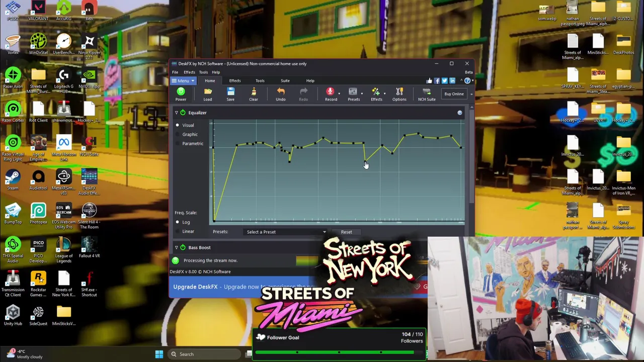
Task: Open the blue Menu dropdown button
Action: 183,81
